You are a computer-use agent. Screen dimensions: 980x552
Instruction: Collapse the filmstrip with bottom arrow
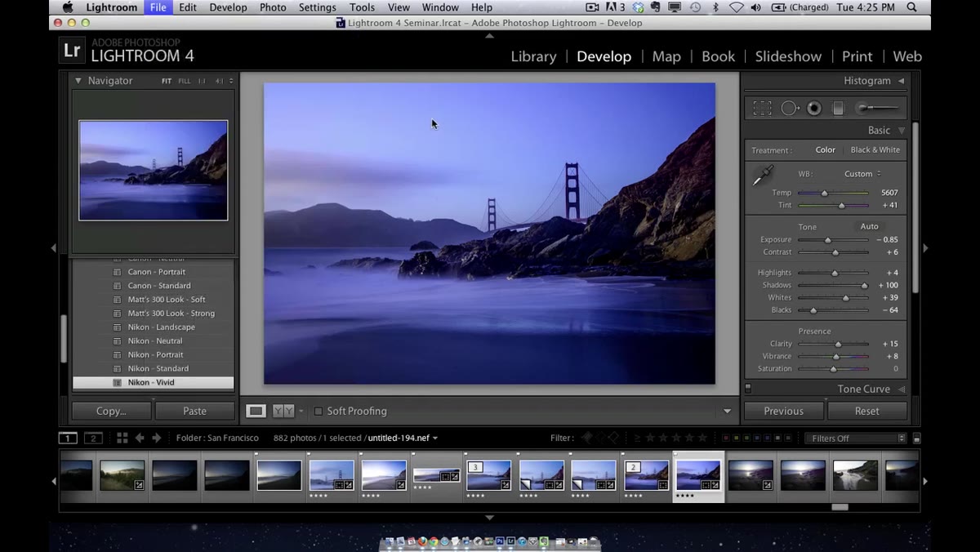click(x=489, y=517)
